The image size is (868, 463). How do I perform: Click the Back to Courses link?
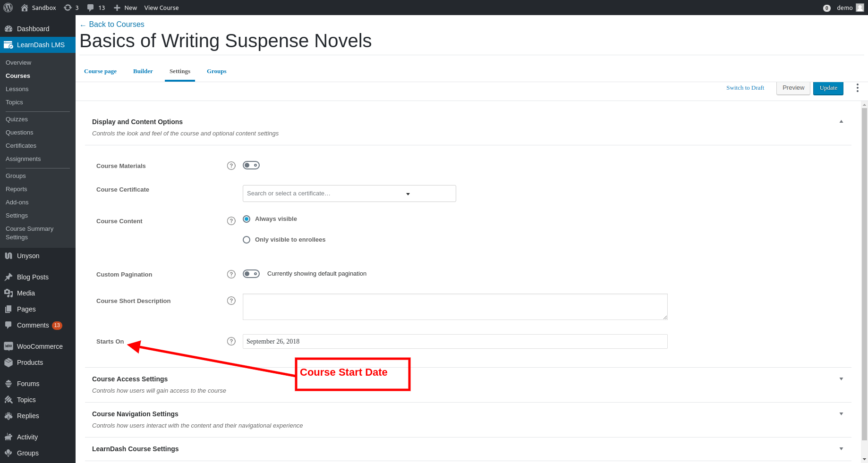116,25
